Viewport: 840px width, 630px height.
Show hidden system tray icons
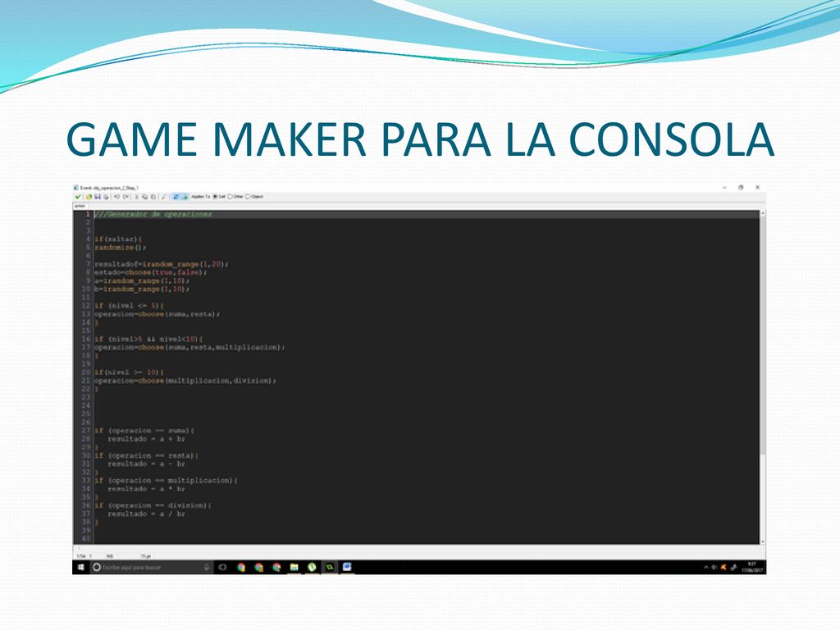[706, 568]
